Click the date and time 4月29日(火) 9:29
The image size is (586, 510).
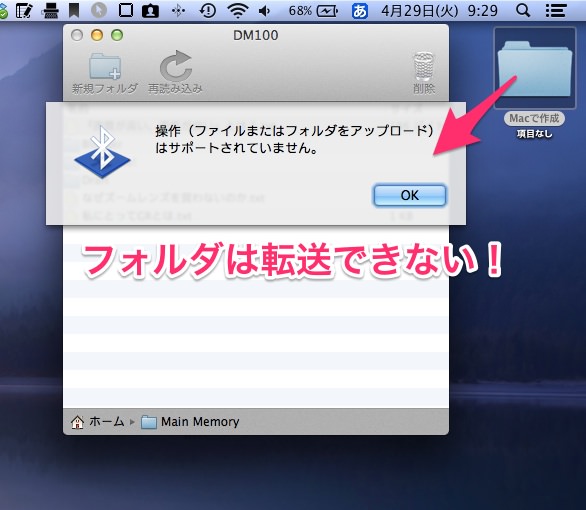click(440, 11)
